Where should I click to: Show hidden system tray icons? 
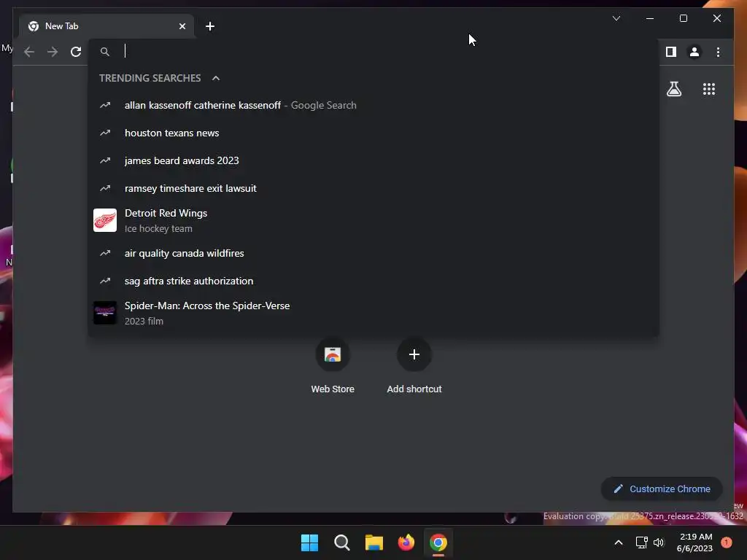click(619, 542)
